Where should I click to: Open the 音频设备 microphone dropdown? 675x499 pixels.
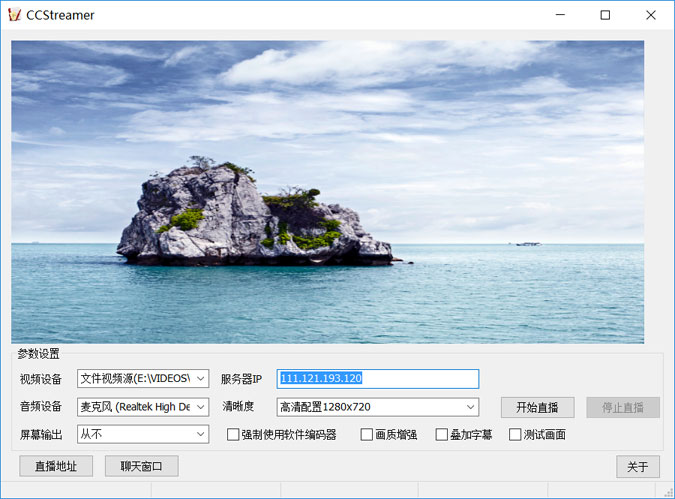coord(143,407)
